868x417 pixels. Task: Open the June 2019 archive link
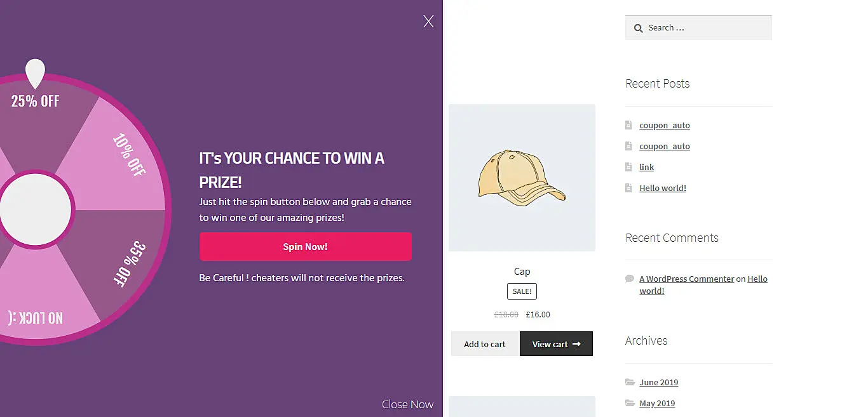(x=658, y=382)
